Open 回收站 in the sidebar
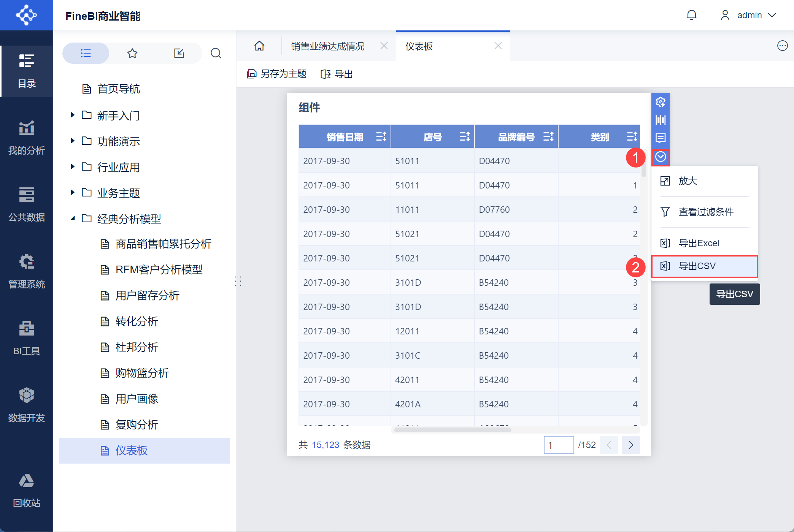 27,491
